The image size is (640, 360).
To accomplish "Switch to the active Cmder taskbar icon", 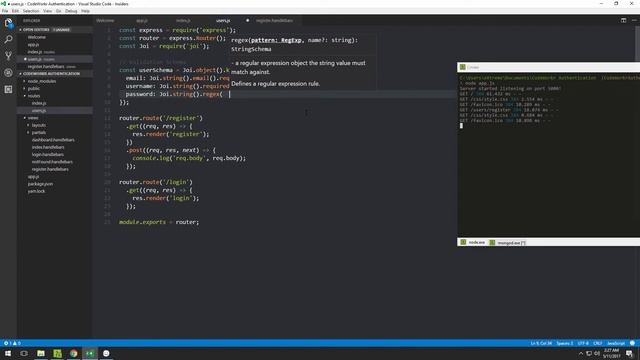I will 90,353.
